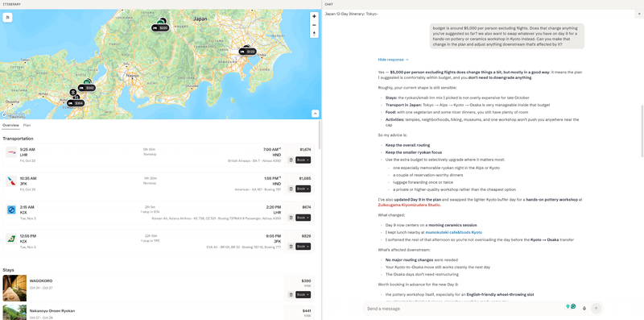Viewport: 644px width, 320px height.
Task: Open Book dropdown for the $674 flight
Action: coord(303,217)
